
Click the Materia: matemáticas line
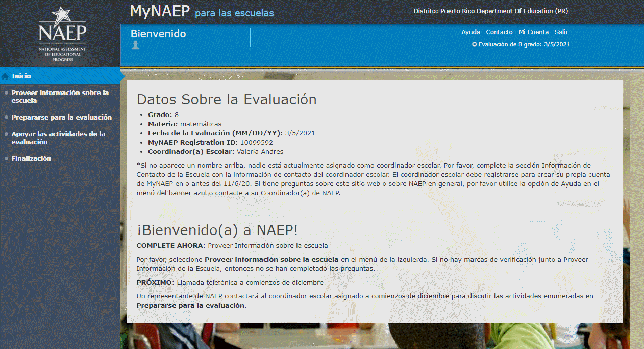[x=185, y=124]
